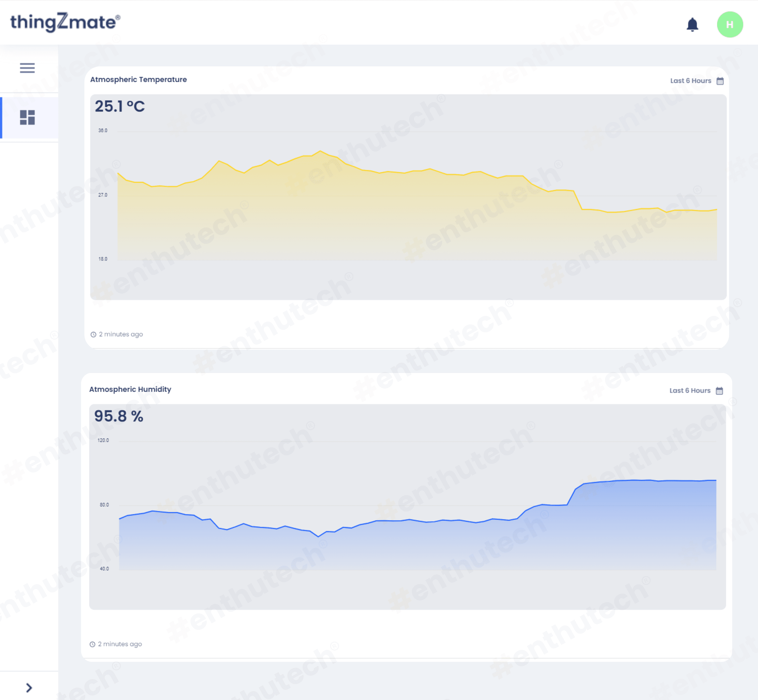758x700 pixels.
Task: Click calendar icon on Atmospheric Temperature card
Action: 720,81
